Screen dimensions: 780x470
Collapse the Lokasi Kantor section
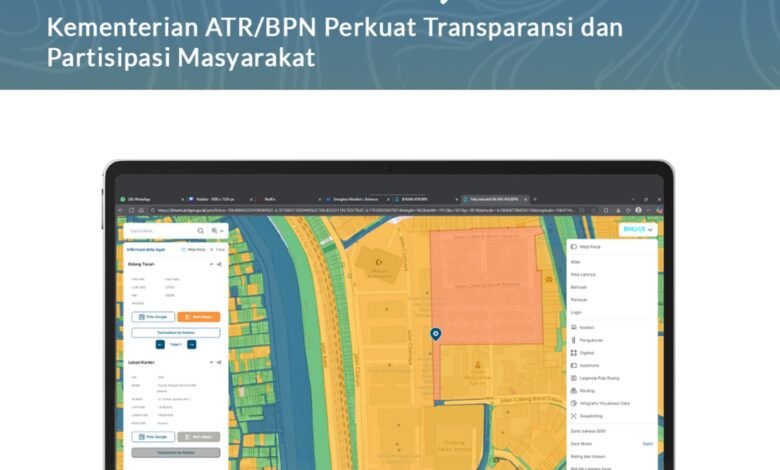[x=211, y=362]
